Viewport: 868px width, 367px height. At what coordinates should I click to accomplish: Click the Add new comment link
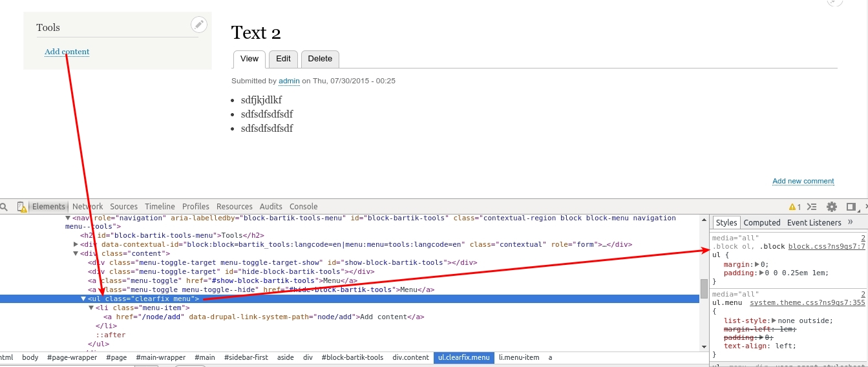803,181
